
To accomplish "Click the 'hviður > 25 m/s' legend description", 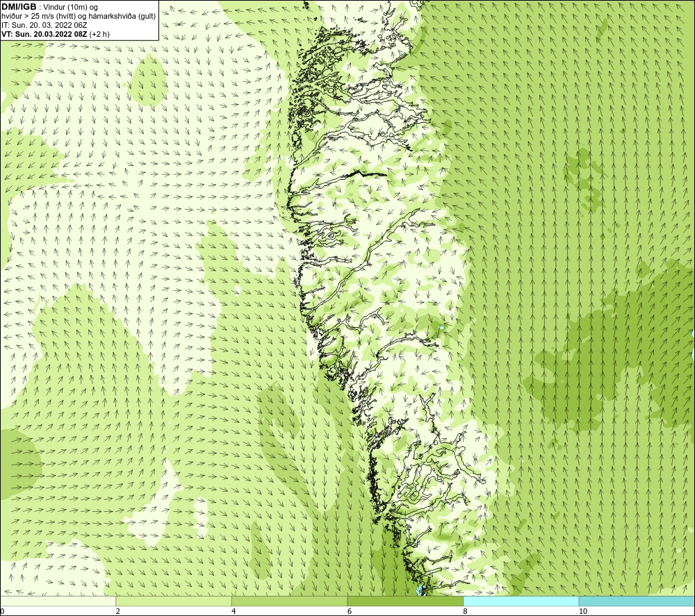I will point(79,17).
